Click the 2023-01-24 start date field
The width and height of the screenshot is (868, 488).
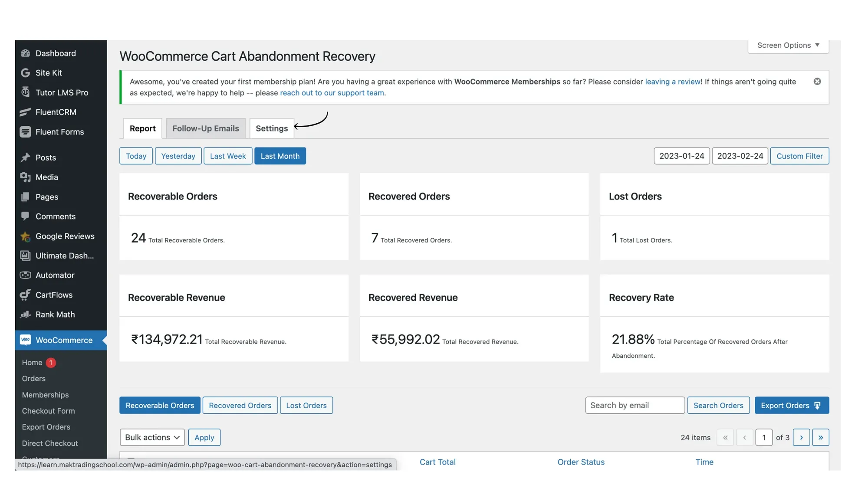(681, 156)
